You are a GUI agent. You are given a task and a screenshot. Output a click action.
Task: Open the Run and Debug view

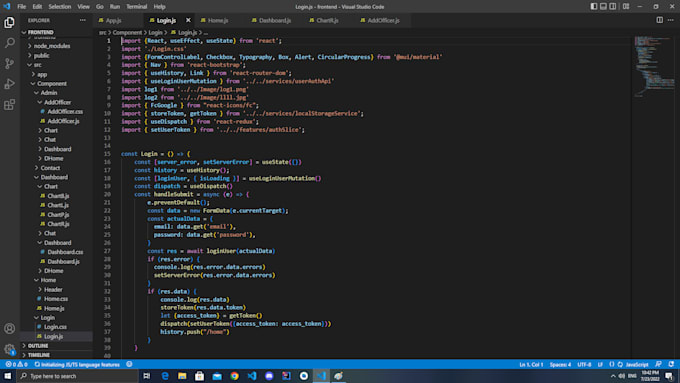(9, 84)
